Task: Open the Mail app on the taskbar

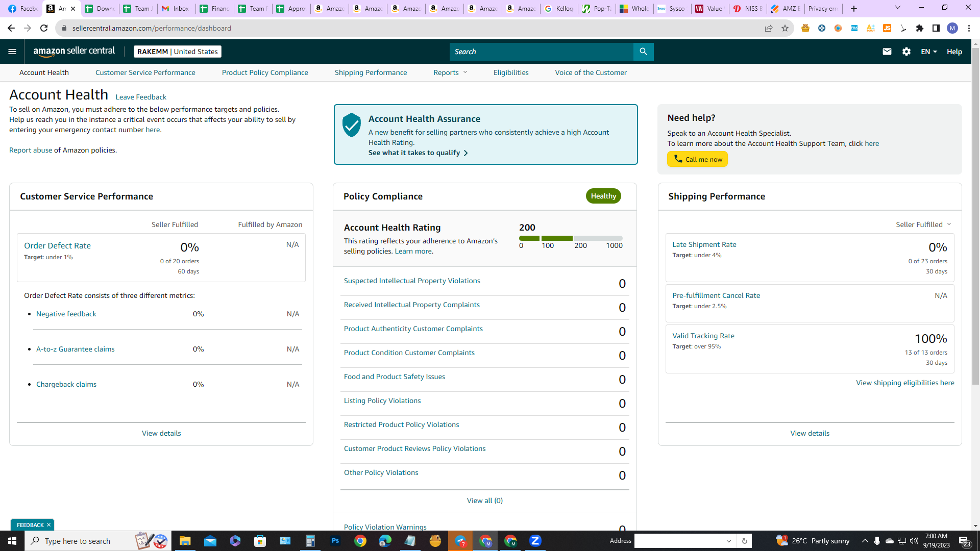Action: coord(210,541)
